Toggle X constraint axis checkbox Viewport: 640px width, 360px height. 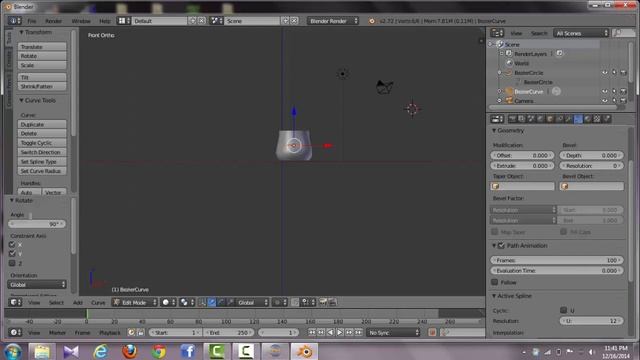(x=12, y=244)
